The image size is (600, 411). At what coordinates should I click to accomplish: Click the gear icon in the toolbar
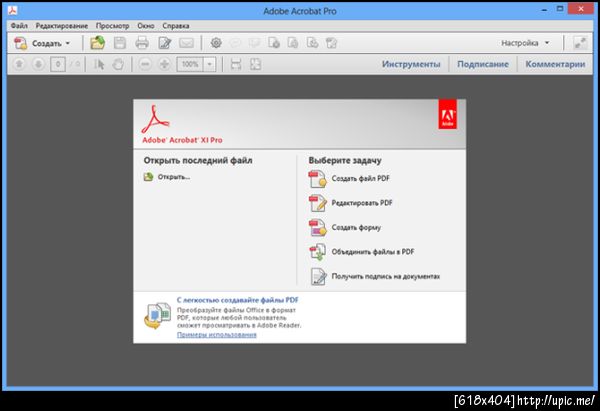click(216, 43)
